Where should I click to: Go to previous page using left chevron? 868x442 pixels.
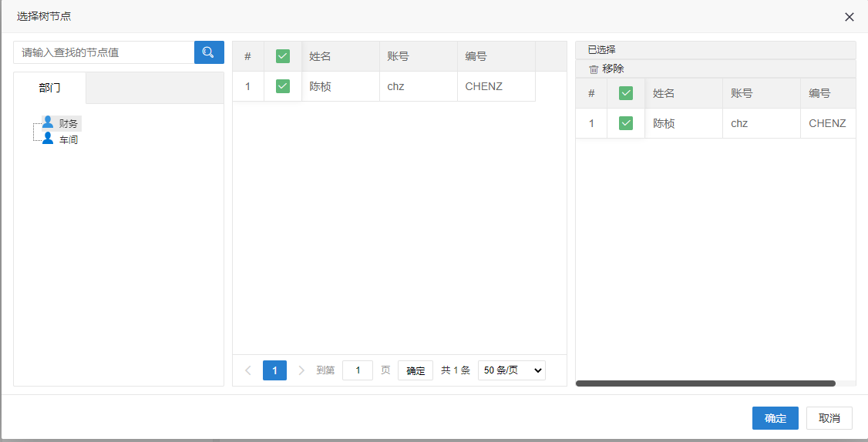pyautogui.click(x=248, y=370)
